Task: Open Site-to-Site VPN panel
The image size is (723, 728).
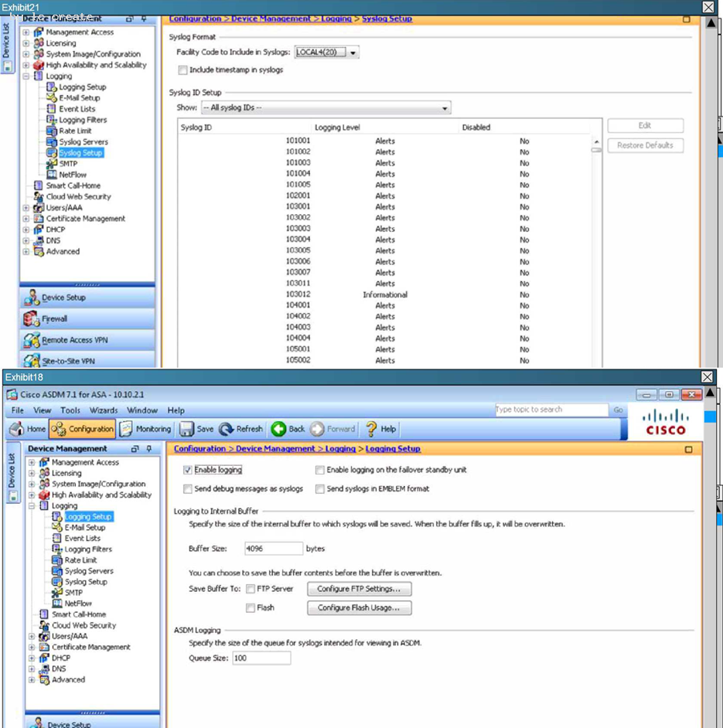Action: pos(87,360)
